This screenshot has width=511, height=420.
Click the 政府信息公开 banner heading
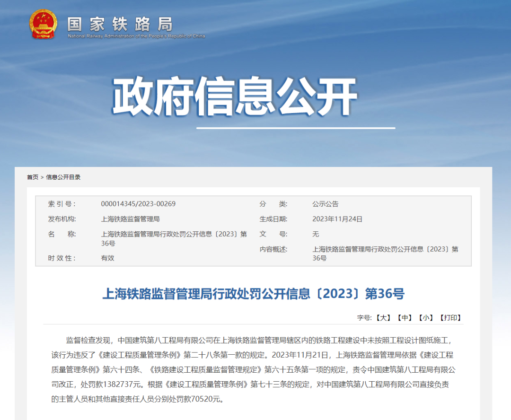pyautogui.click(x=235, y=96)
